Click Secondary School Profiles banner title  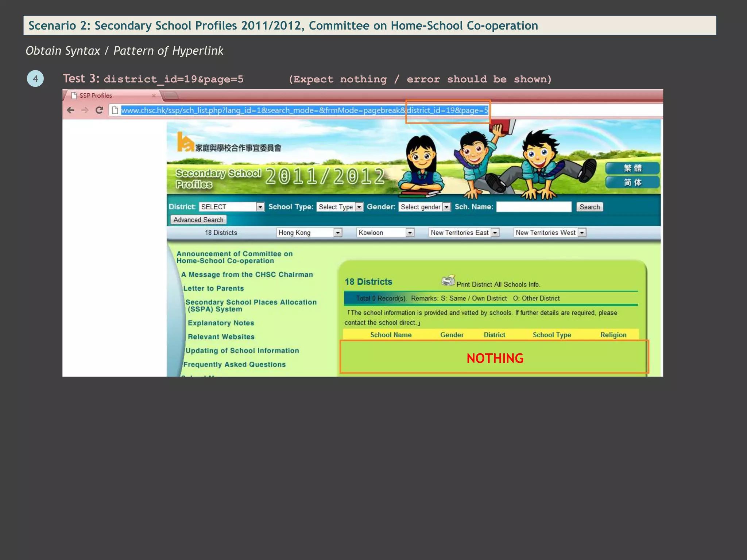point(218,179)
